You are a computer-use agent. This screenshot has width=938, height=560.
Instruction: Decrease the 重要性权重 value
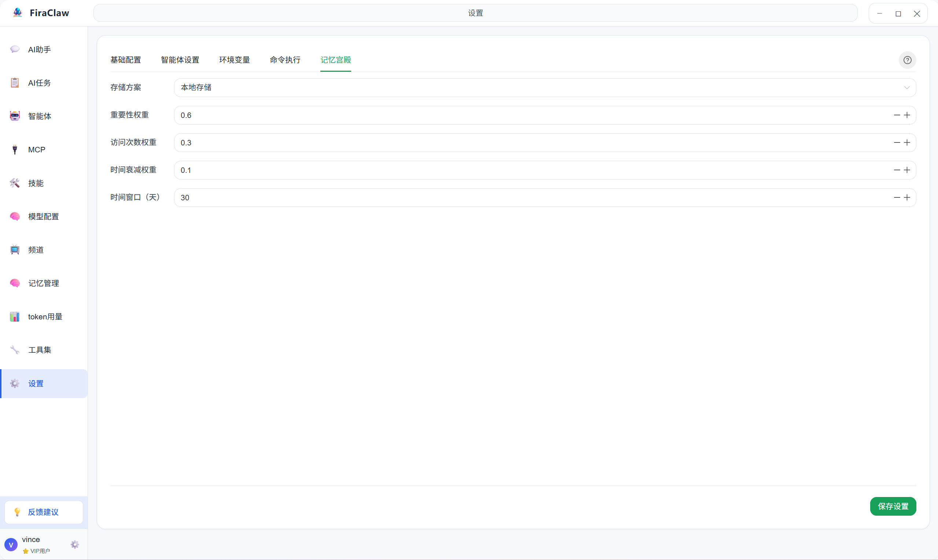click(x=897, y=115)
